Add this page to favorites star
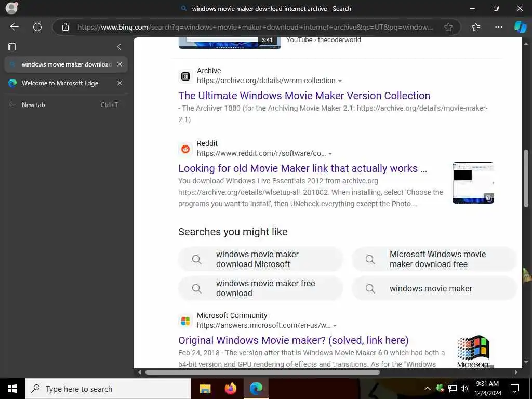532x399 pixels. point(448,27)
